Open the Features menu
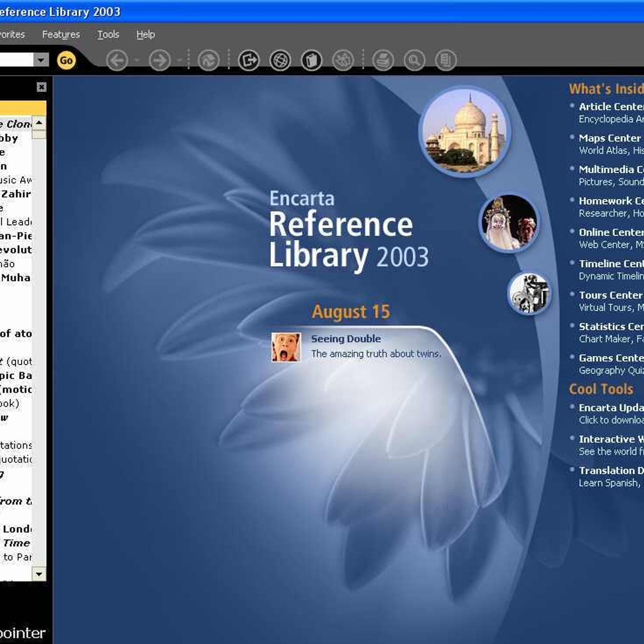 (61, 35)
